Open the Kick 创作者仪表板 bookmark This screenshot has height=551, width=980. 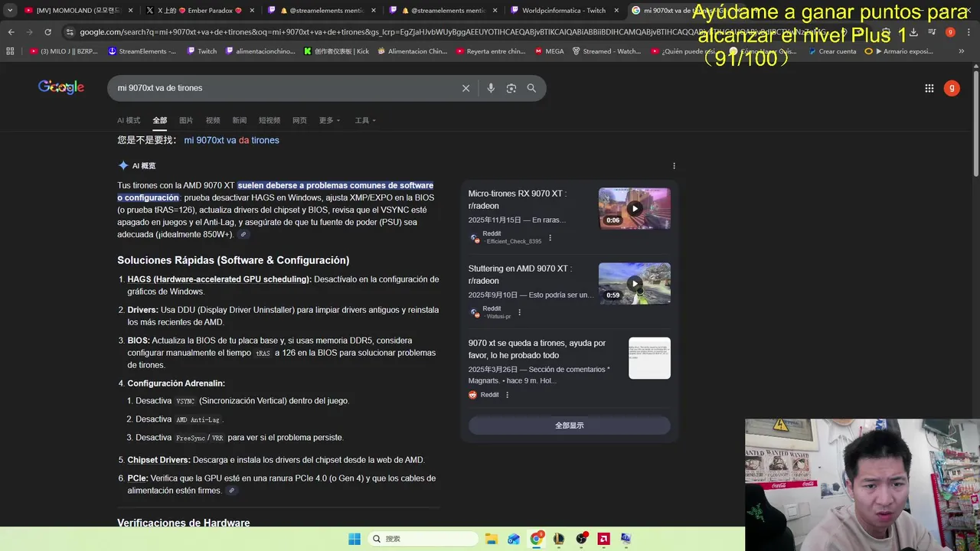coord(336,51)
